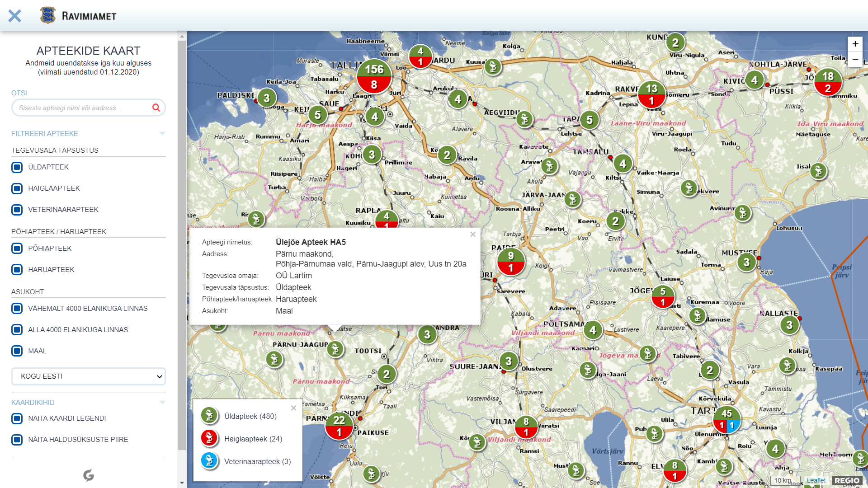Open the Keila cluster marker showing 5
This screenshot has width=868, height=488.
coord(318,115)
